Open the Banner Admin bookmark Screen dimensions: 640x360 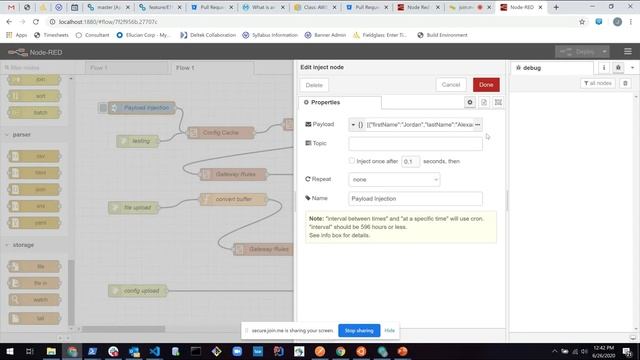(x=325, y=35)
